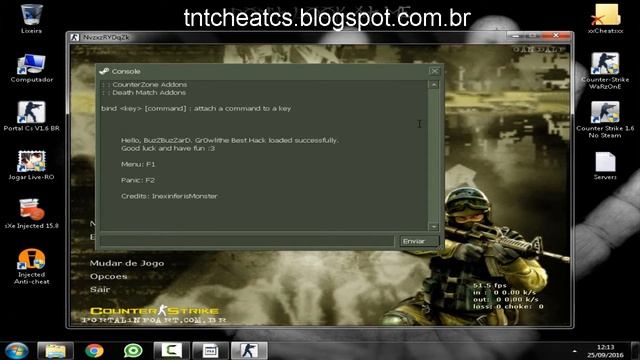Open the Opcoes menu item
Image resolution: width=640 pixels, height=360 pixels.
pos(109,276)
